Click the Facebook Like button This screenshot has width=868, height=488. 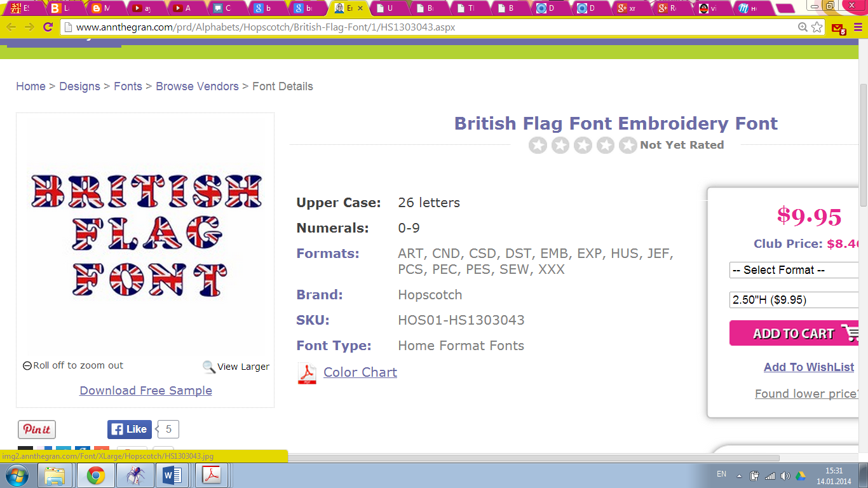(130, 430)
